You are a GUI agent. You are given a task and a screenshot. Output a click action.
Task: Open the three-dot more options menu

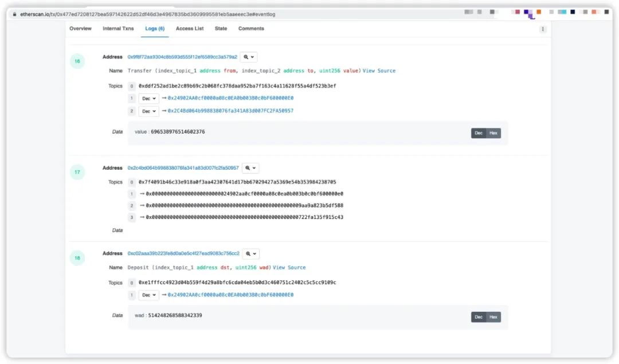[x=543, y=29]
